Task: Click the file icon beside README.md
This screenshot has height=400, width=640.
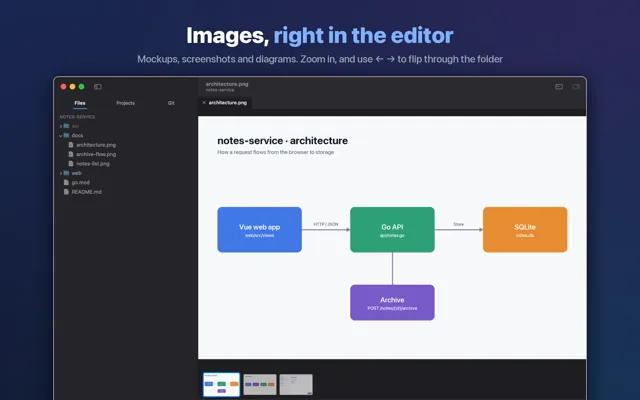Action: (66, 192)
